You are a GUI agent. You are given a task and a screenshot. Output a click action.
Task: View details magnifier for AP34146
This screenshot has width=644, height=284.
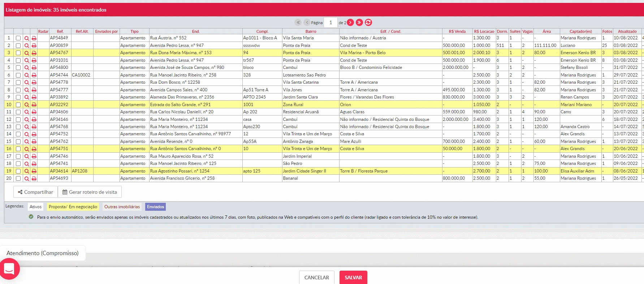point(27,119)
